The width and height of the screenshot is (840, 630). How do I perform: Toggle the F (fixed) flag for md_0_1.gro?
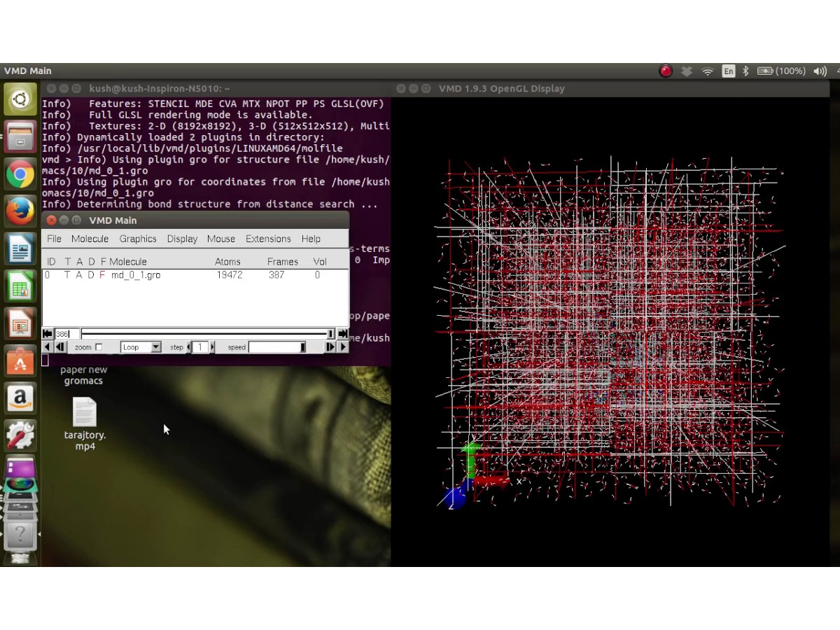tap(102, 275)
